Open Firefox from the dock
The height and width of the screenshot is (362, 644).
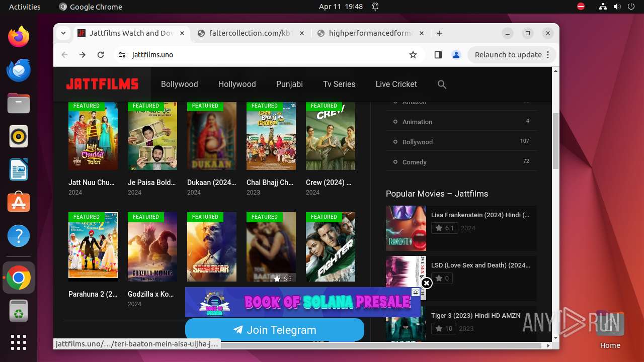[19, 37]
